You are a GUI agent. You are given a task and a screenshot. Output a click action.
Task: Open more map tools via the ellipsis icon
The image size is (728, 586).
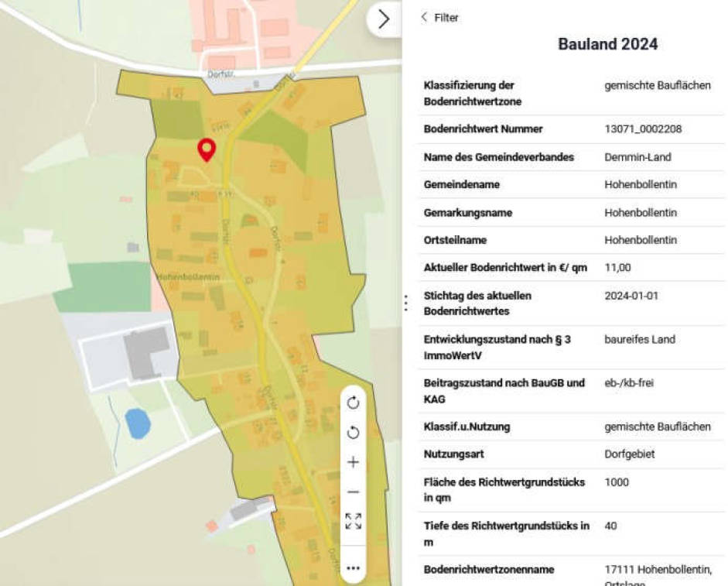[354, 567]
